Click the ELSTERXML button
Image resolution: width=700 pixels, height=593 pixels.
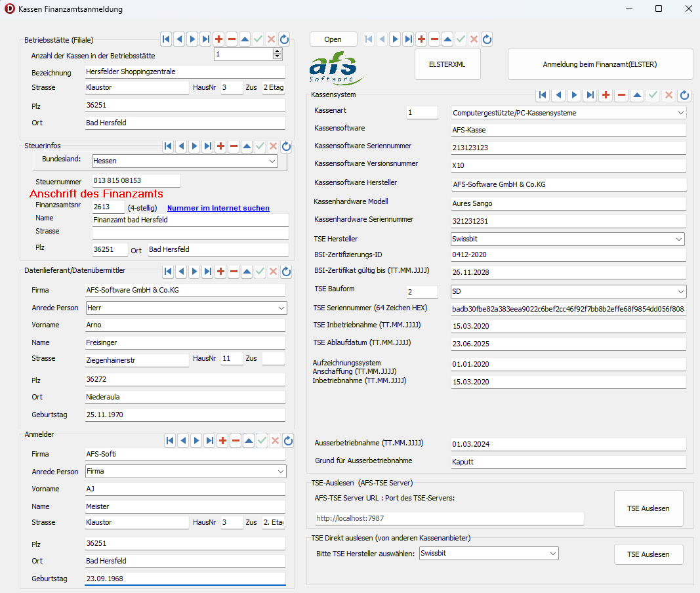447,64
